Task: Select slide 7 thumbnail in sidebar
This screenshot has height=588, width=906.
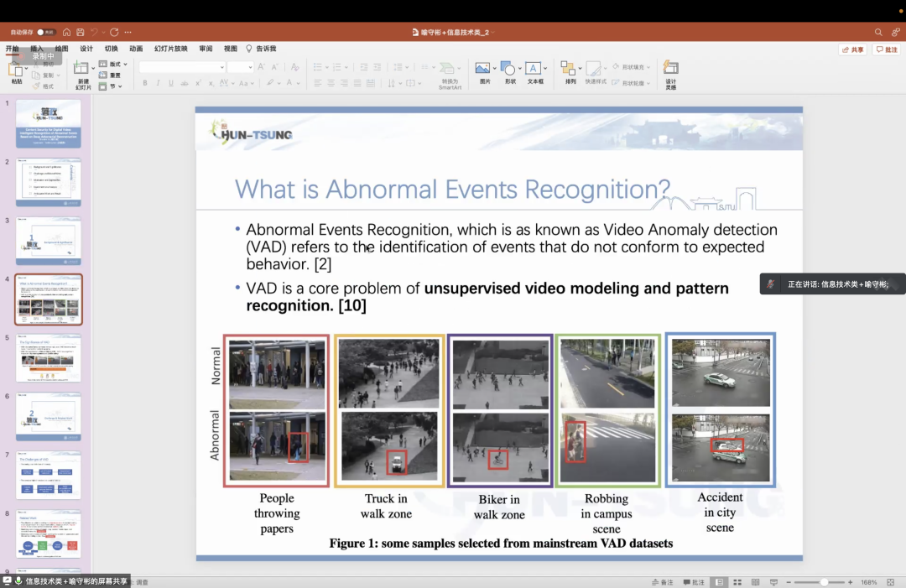Action: pyautogui.click(x=49, y=475)
